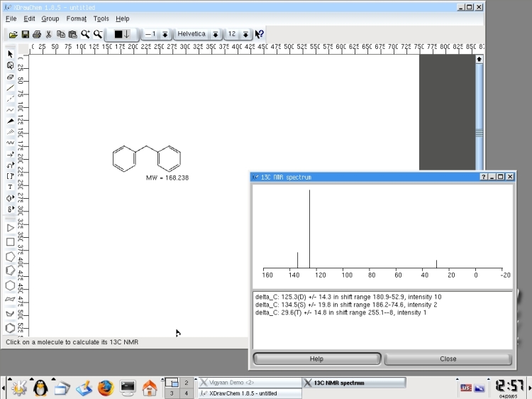This screenshot has height=399, width=532.
Task: Click the Help button in NMR dialog
Action: pos(316,359)
